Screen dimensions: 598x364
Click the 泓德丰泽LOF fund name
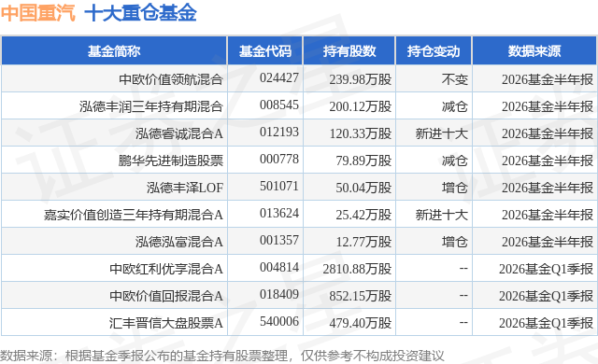(x=185, y=188)
